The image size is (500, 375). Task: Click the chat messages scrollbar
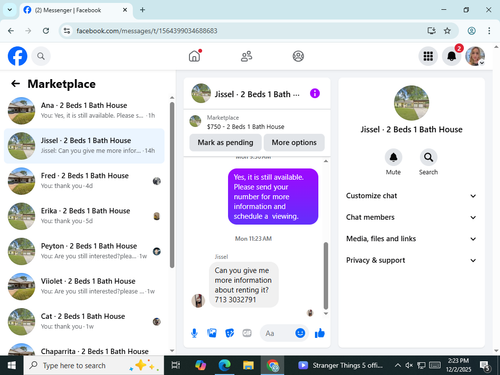tap(326, 276)
